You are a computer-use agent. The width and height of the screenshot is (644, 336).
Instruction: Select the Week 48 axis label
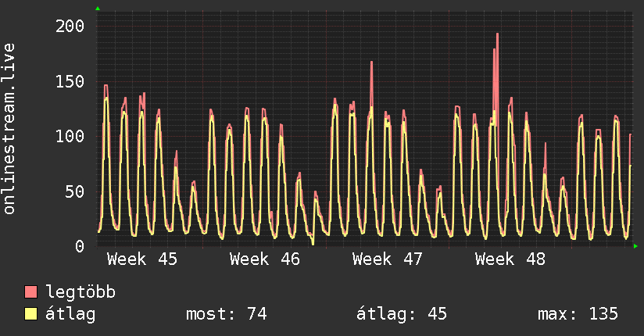click(x=510, y=259)
